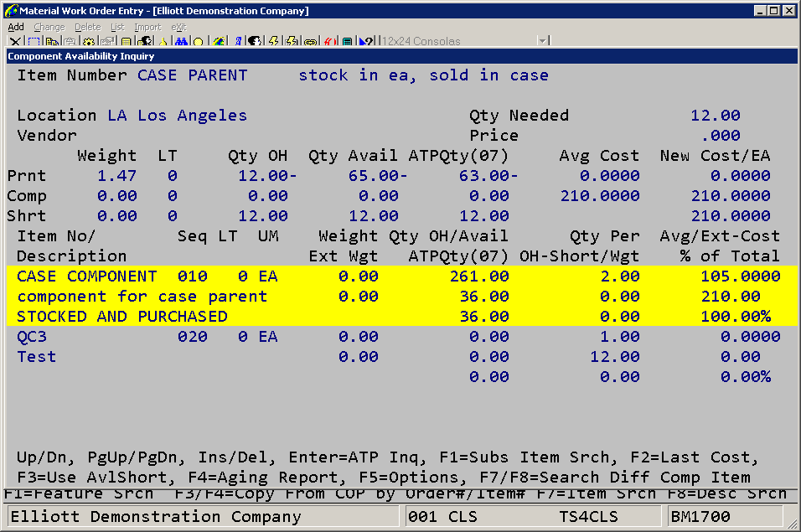Click the 'component for case parent' description
Screen dimensions: 801x532
tap(142, 296)
